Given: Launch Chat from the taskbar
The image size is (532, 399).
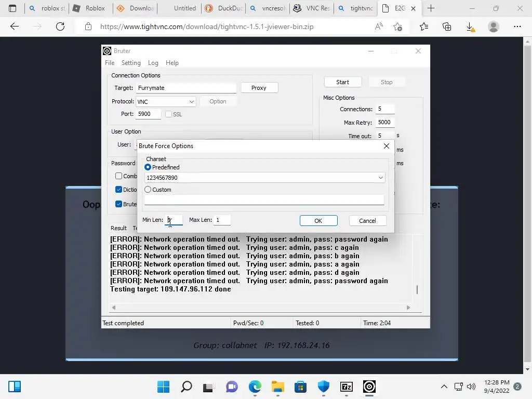Looking at the screenshot, I should coord(232,387).
